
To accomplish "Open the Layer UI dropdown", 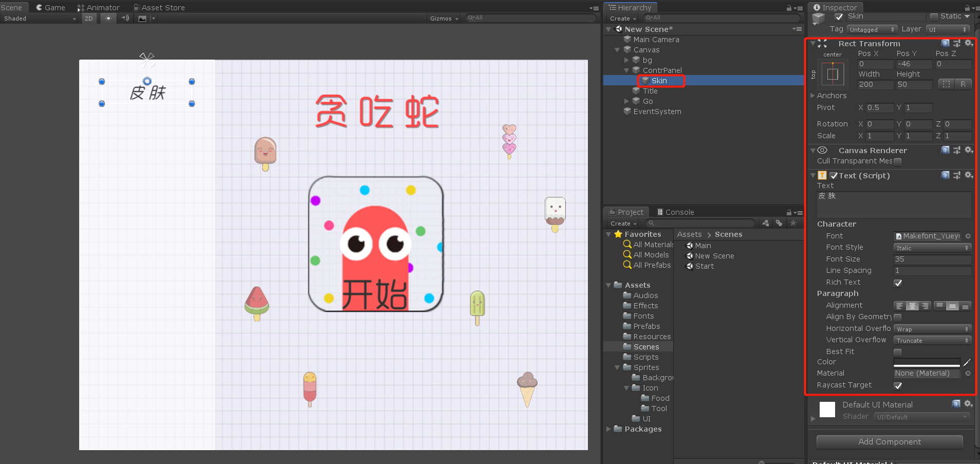I will (x=948, y=29).
